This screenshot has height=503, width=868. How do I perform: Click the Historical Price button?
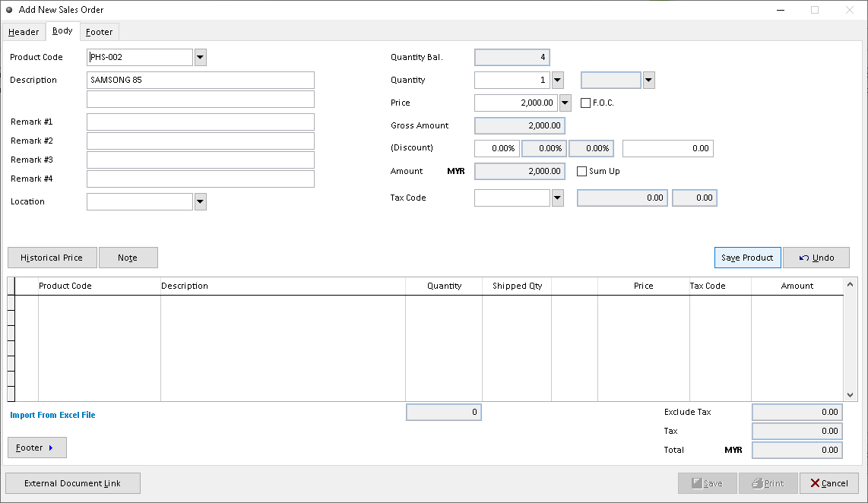click(52, 258)
